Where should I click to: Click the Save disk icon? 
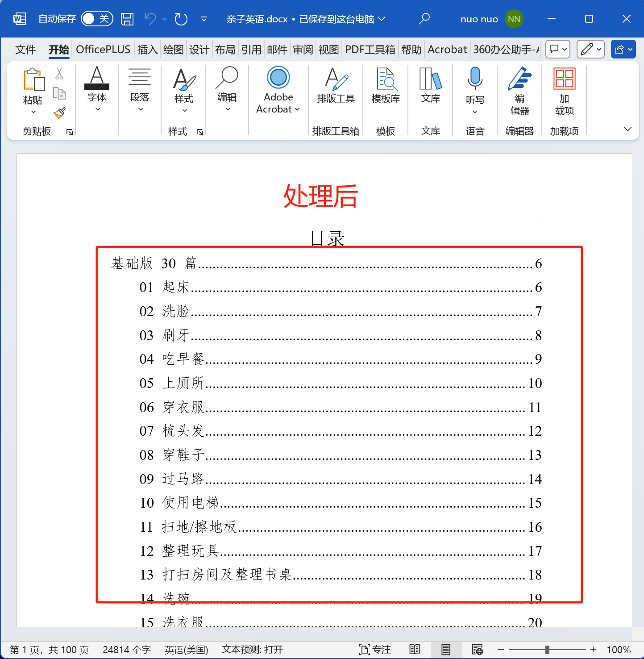127,19
